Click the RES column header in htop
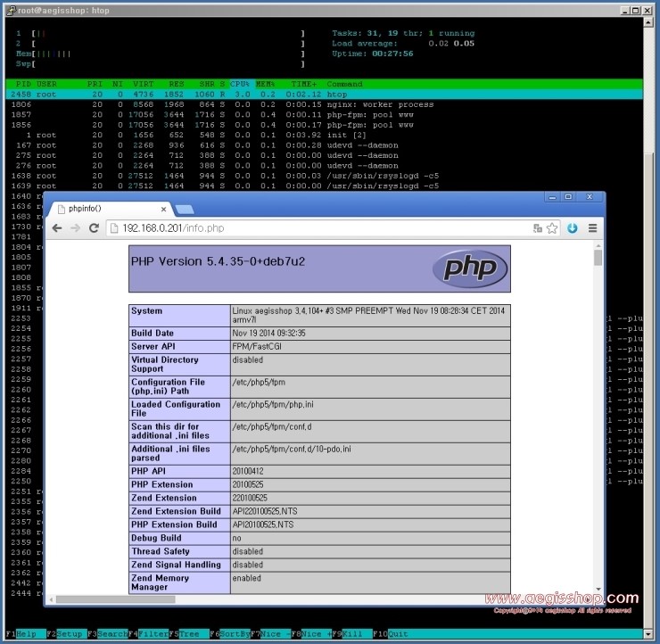The image size is (660, 644). tap(177, 84)
